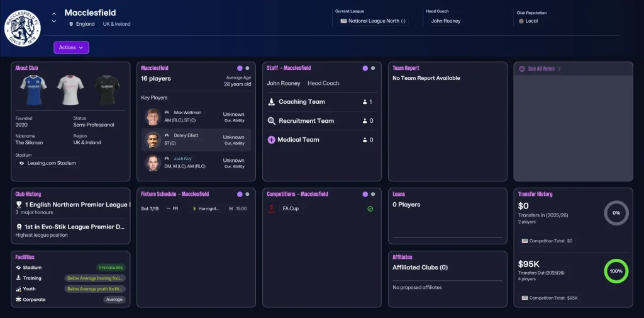The width and height of the screenshot is (644, 318).
Task: Click the Macclesfield FC club crest
Action: pos(23,28)
